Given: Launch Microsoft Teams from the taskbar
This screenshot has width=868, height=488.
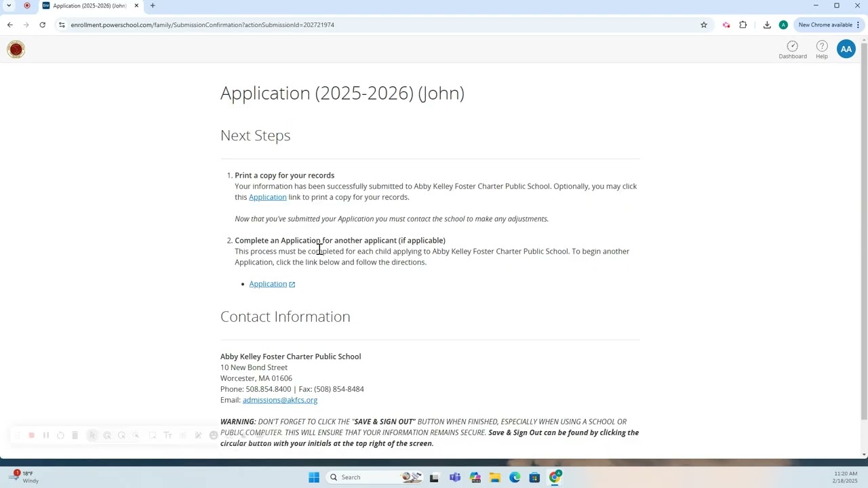Looking at the screenshot, I should click(454, 477).
